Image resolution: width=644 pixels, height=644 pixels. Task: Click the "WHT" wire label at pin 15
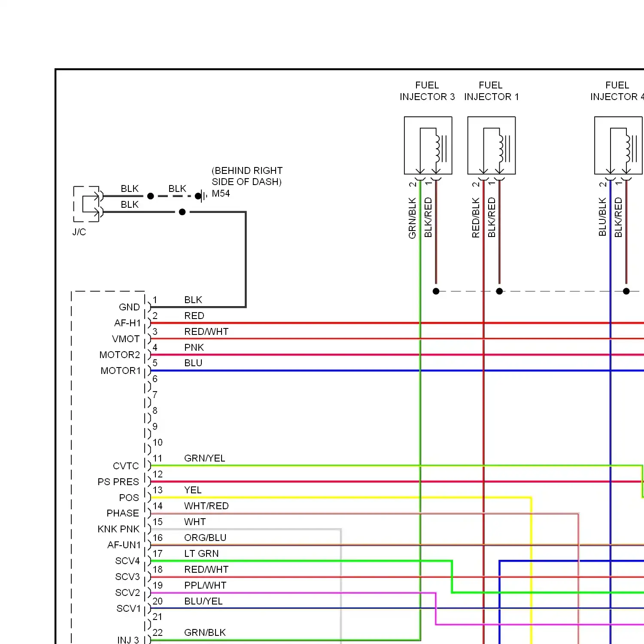point(195,522)
